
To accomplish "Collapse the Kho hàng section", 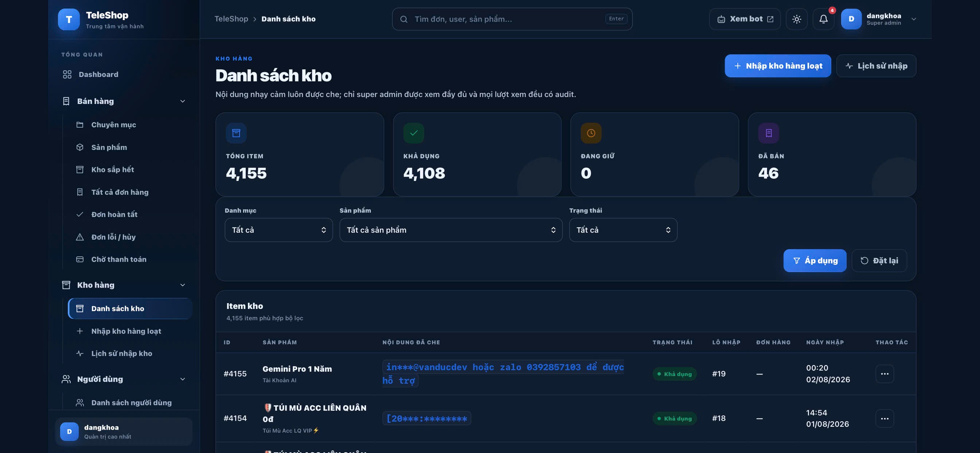I will 124,285.
